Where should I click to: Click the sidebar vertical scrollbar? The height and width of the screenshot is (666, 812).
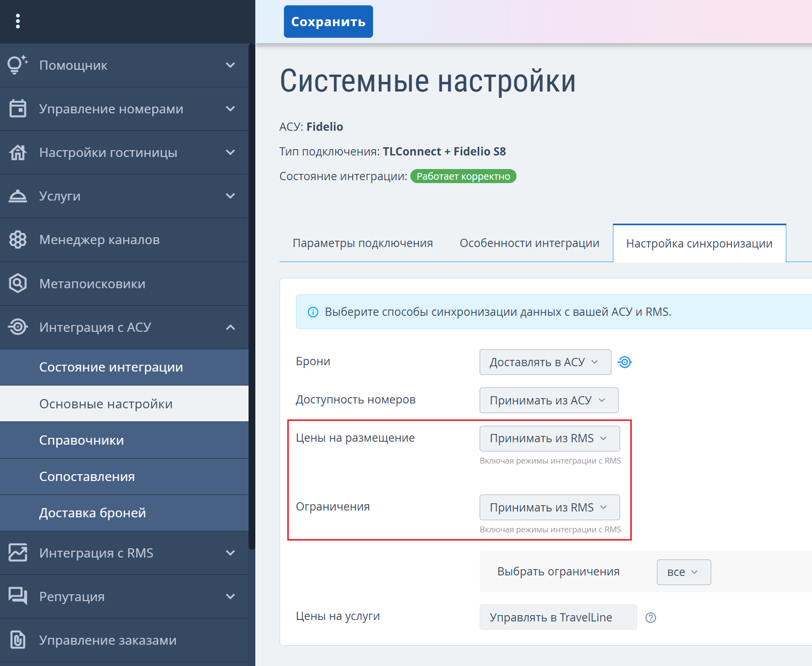(x=251, y=295)
